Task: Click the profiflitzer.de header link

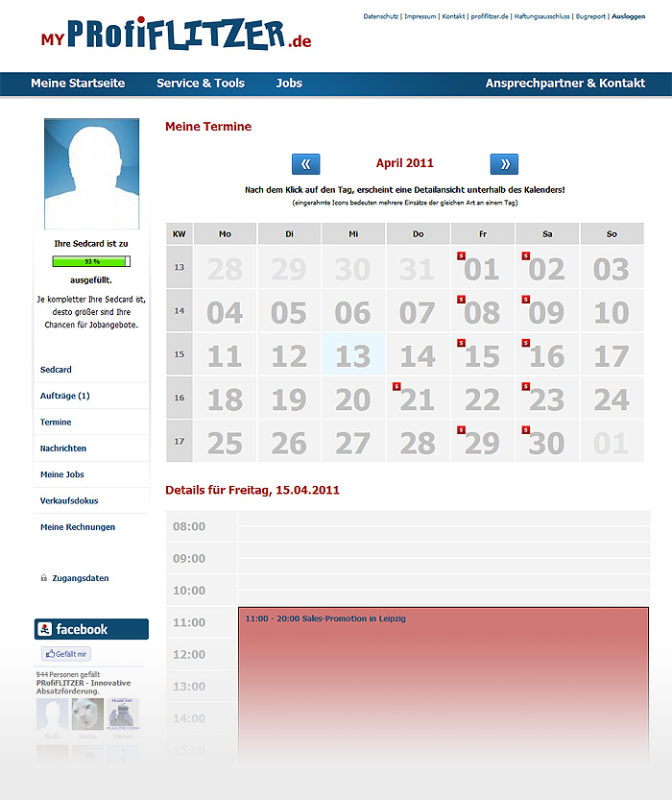Action: pyautogui.click(x=490, y=16)
